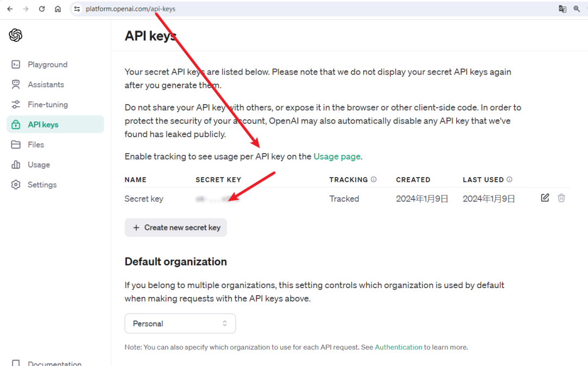The width and height of the screenshot is (588, 366).
Task: Click the zoom magnifier icon in address bar
Action: 577,9
